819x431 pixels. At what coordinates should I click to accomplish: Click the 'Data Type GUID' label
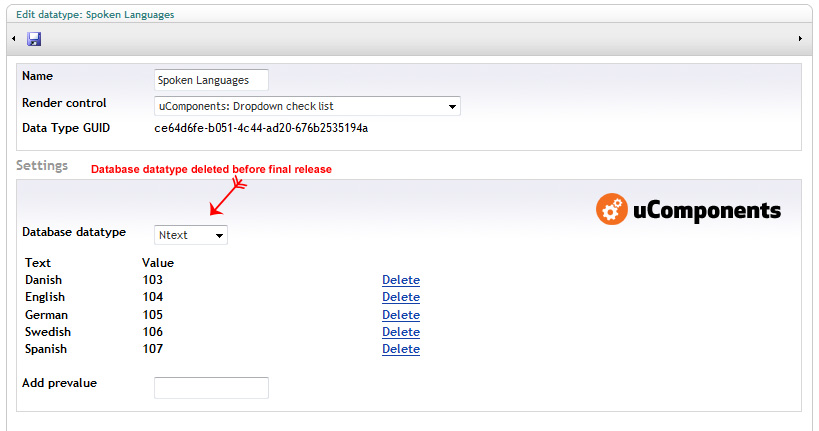coord(66,128)
